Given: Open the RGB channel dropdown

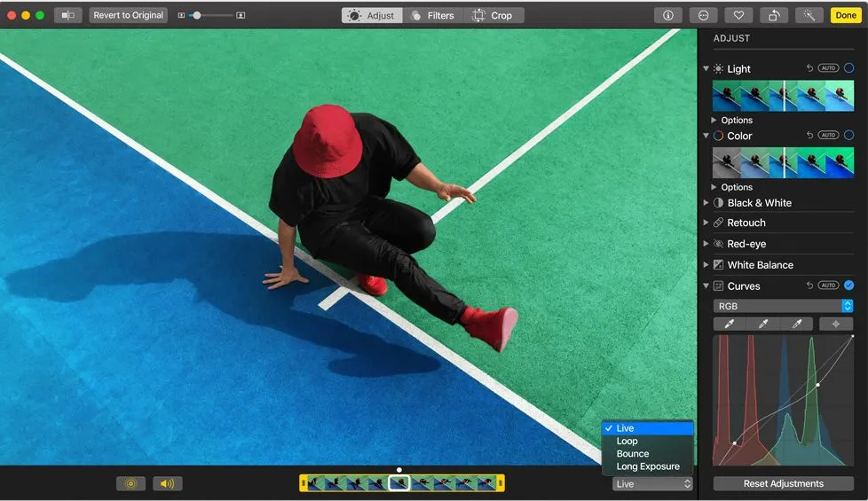Looking at the screenshot, I should [x=783, y=306].
